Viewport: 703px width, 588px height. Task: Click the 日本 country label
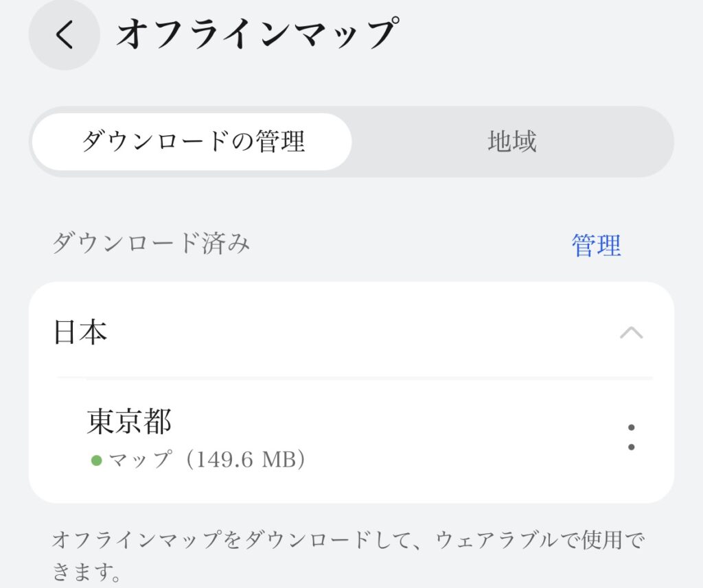pyautogui.click(x=80, y=333)
